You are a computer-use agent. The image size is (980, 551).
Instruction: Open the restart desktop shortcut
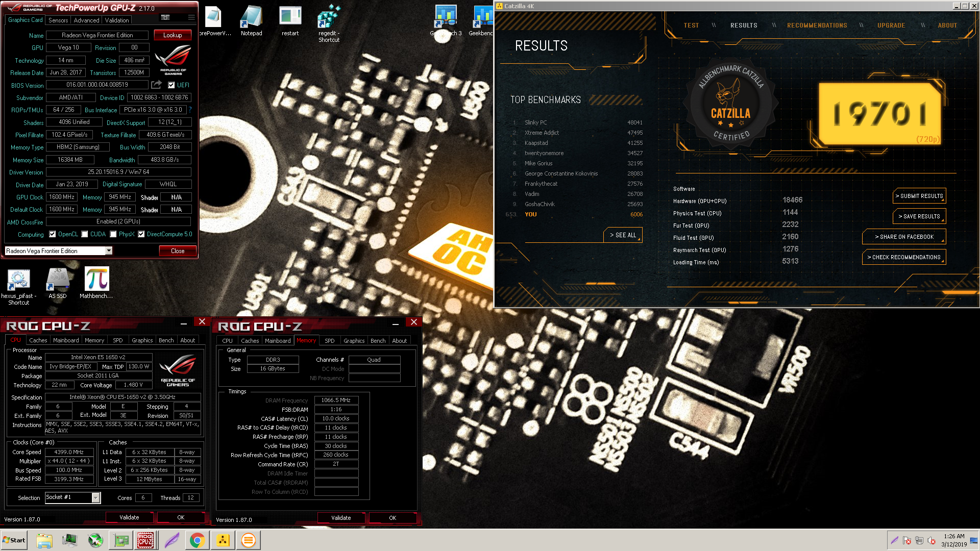pyautogui.click(x=290, y=21)
